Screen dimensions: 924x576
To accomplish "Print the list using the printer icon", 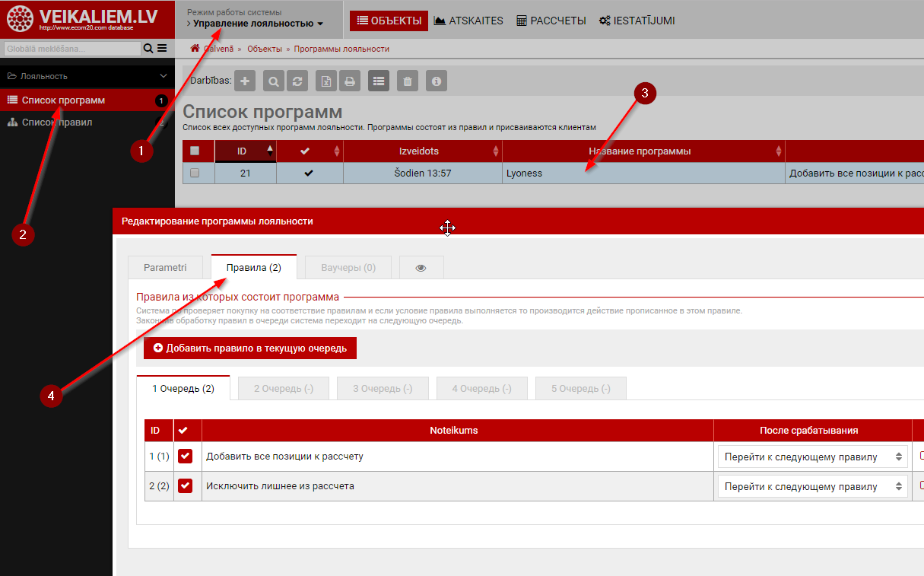I will tap(349, 81).
